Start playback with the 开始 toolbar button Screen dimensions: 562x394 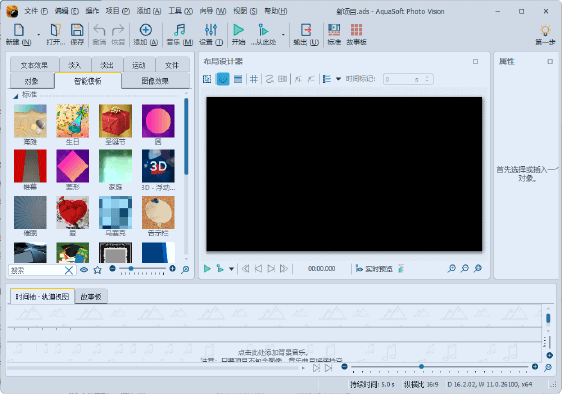click(238, 34)
